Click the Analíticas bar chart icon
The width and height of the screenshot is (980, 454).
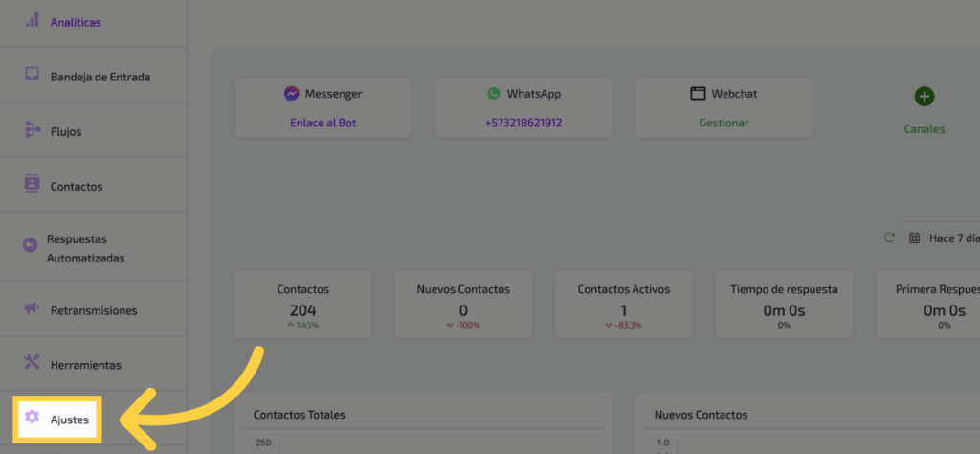[x=32, y=20]
